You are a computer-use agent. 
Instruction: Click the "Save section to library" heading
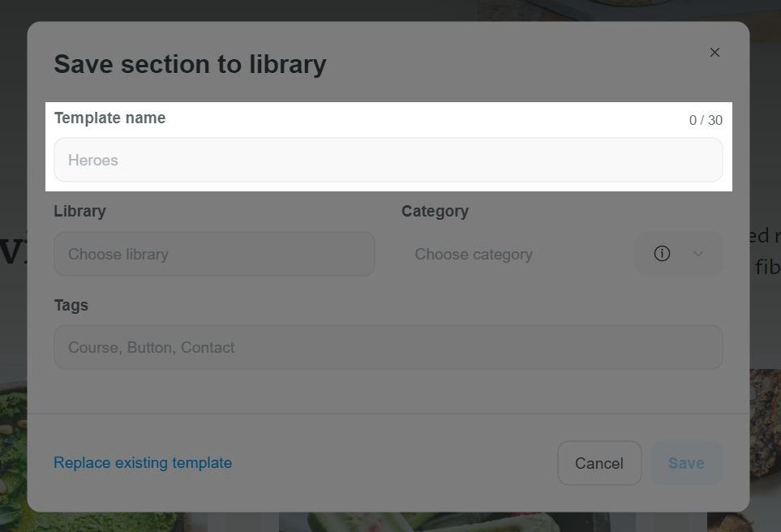pyautogui.click(x=190, y=64)
